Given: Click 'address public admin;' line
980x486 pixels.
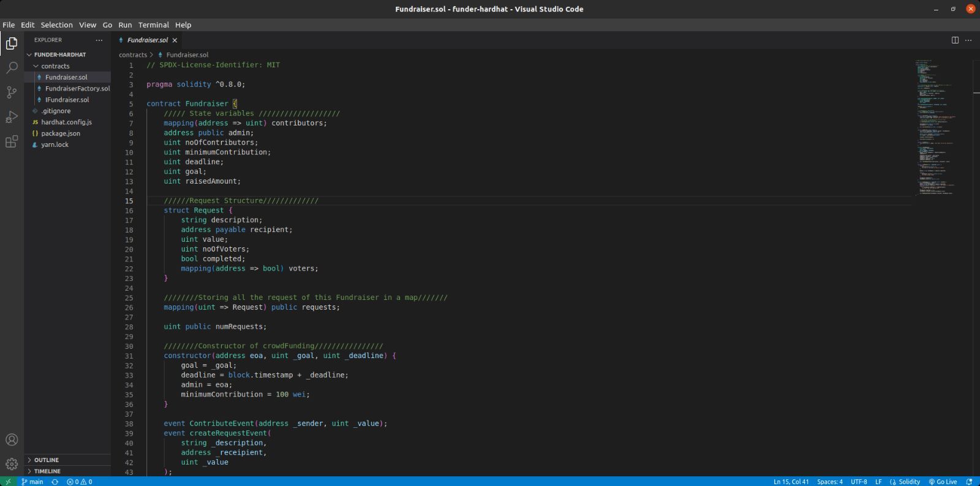Looking at the screenshot, I should 208,133.
